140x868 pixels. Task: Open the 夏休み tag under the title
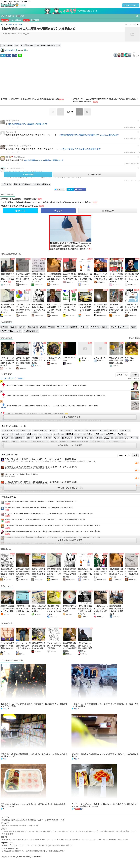(x=10, y=45)
